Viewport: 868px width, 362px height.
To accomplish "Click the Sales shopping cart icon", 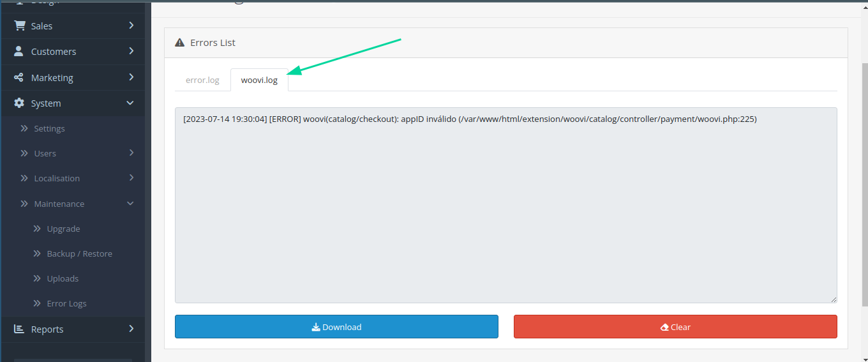I will point(20,26).
